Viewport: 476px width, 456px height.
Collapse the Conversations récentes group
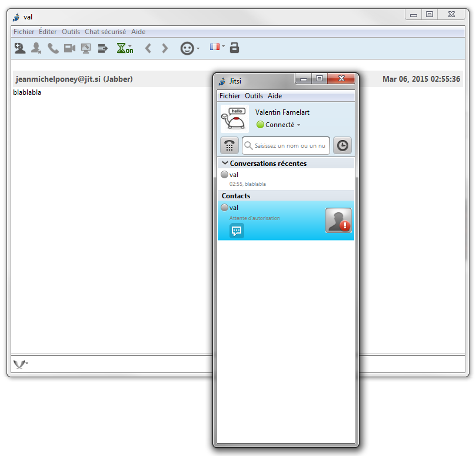coord(225,163)
